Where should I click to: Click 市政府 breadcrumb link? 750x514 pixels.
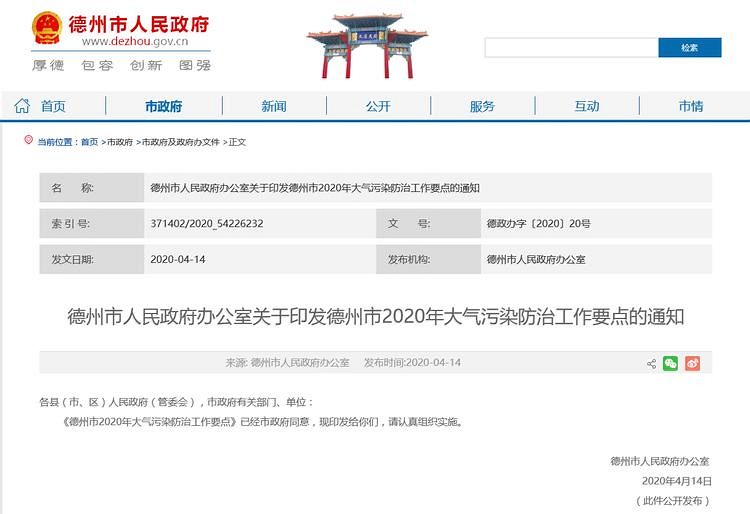coord(120,142)
